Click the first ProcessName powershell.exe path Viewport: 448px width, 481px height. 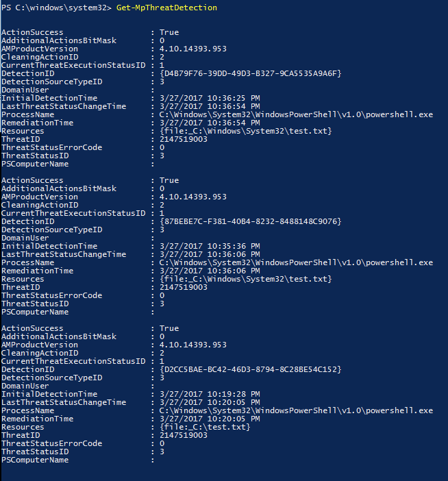[296, 114]
